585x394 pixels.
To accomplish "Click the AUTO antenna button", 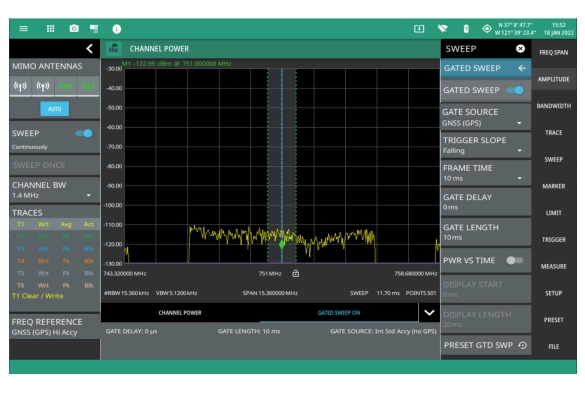I will click(54, 109).
